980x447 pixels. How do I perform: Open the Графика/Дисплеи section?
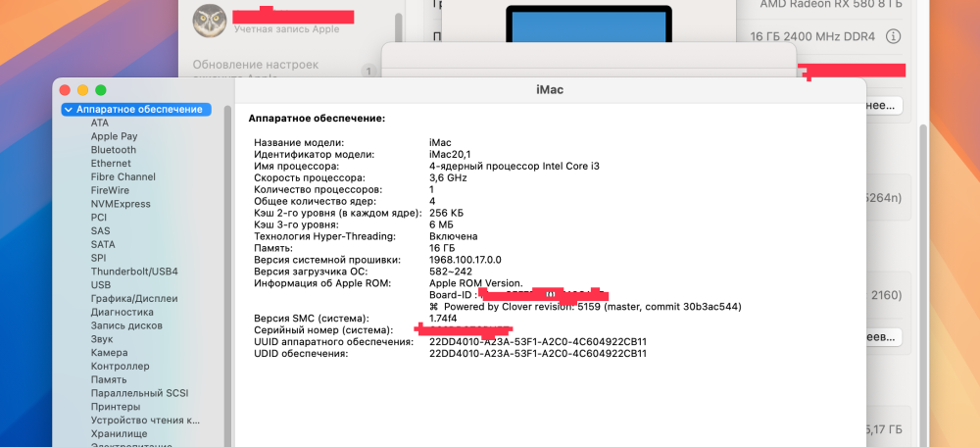pyautogui.click(x=134, y=298)
